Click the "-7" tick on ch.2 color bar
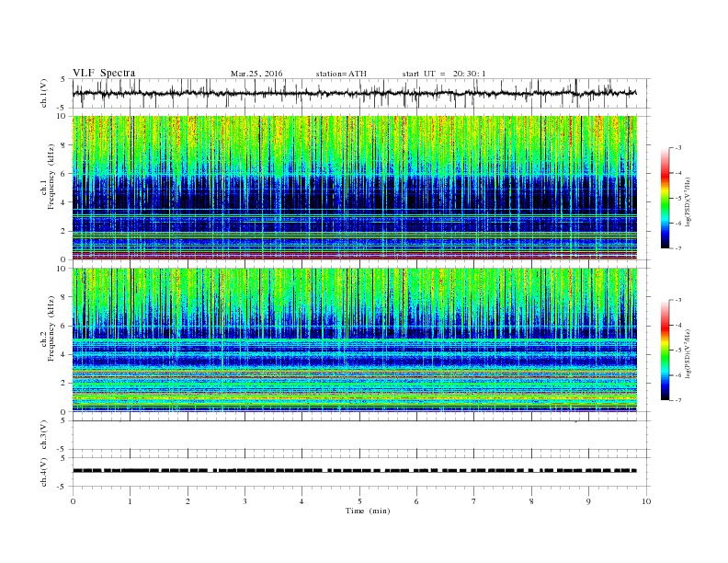This screenshot has height=563, width=728. 678,400
